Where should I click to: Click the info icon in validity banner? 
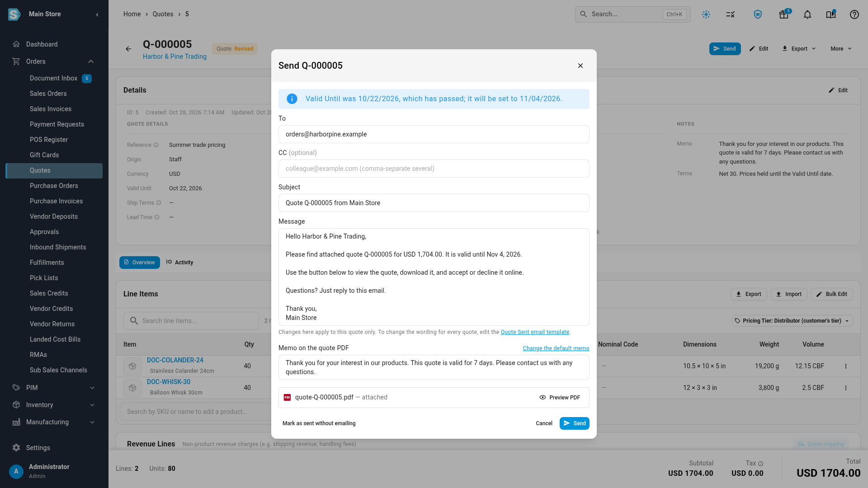pyautogui.click(x=292, y=99)
